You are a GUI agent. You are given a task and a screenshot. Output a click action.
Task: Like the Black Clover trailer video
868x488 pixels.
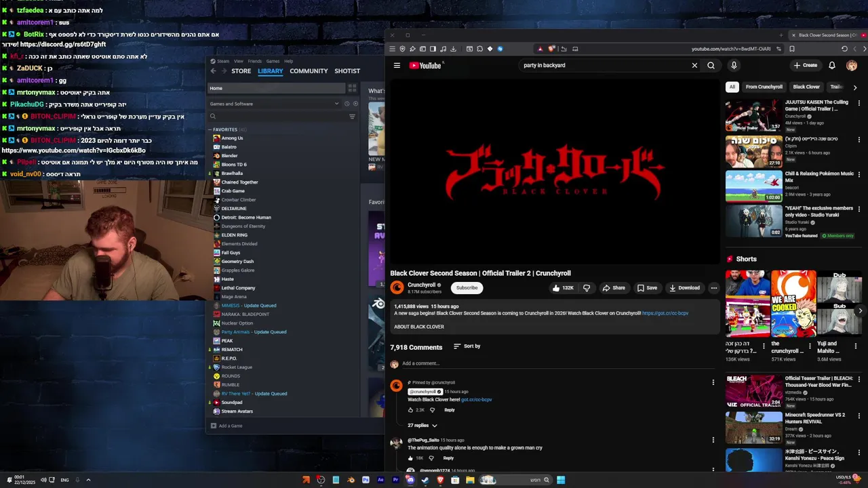(563, 288)
